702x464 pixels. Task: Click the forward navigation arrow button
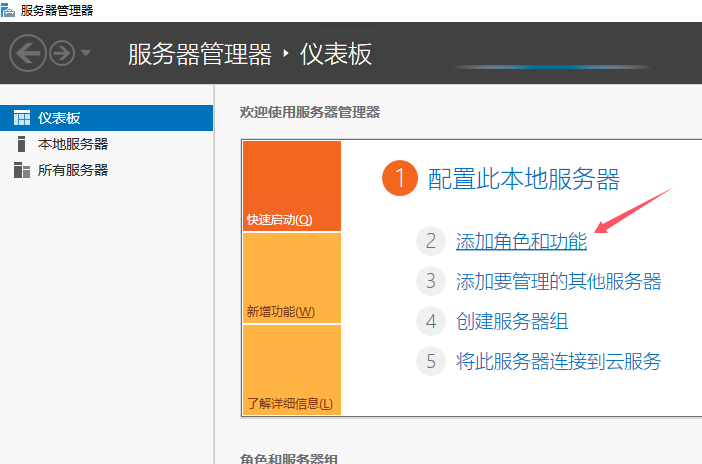click(62, 54)
